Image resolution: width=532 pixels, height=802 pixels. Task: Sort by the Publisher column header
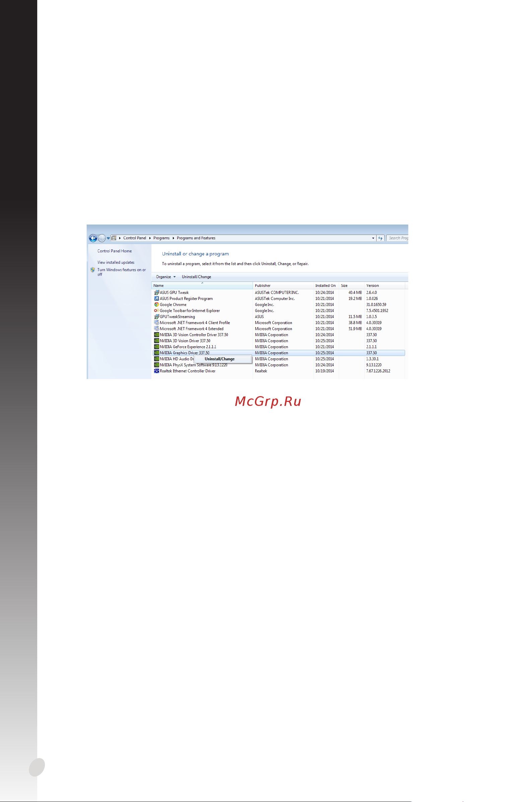click(x=283, y=286)
